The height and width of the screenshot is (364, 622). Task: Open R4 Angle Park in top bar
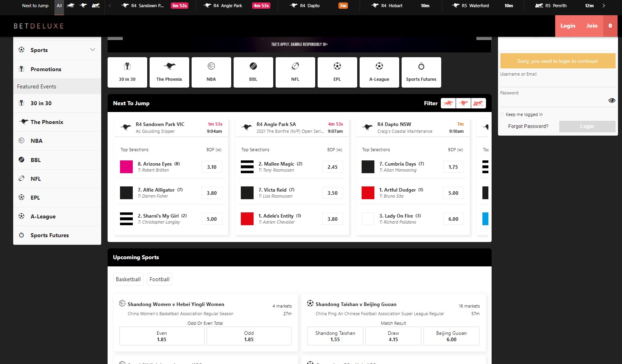tap(237, 6)
